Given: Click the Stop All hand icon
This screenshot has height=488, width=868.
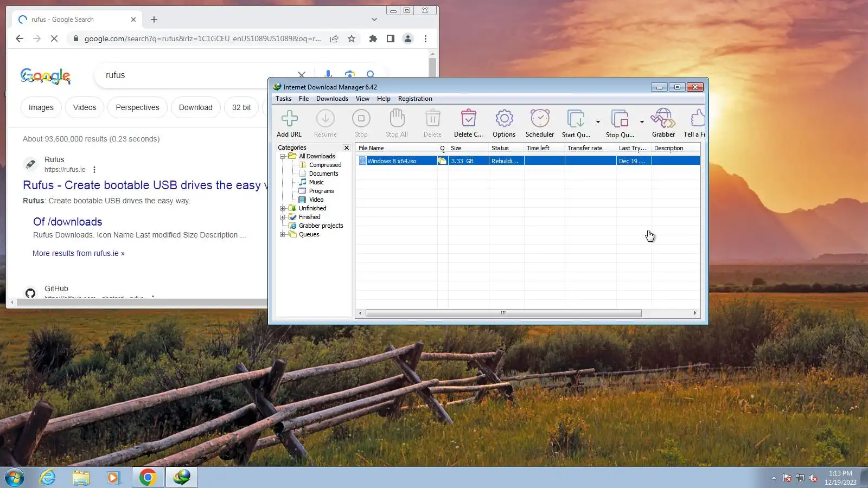Looking at the screenshot, I should 397,119.
